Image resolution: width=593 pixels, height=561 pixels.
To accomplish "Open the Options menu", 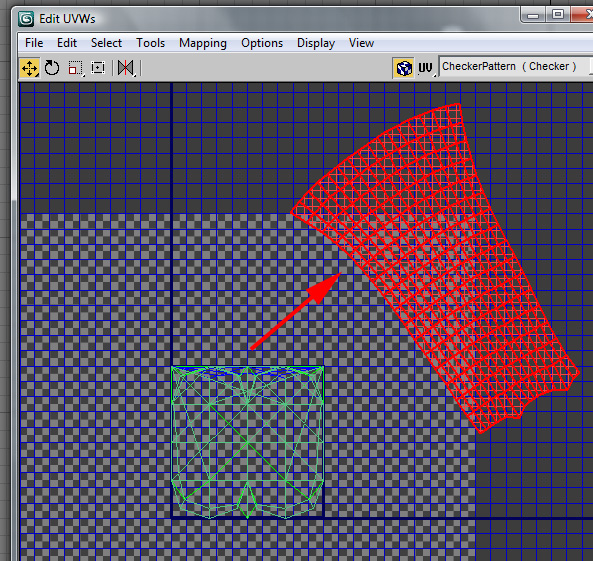I will 262,43.
